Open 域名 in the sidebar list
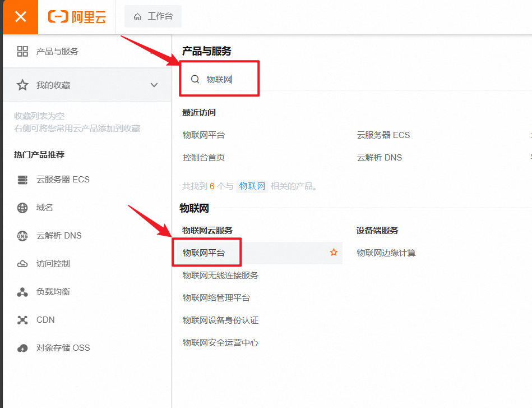This screenshot has height=408, width=532. tap(44, 207)
